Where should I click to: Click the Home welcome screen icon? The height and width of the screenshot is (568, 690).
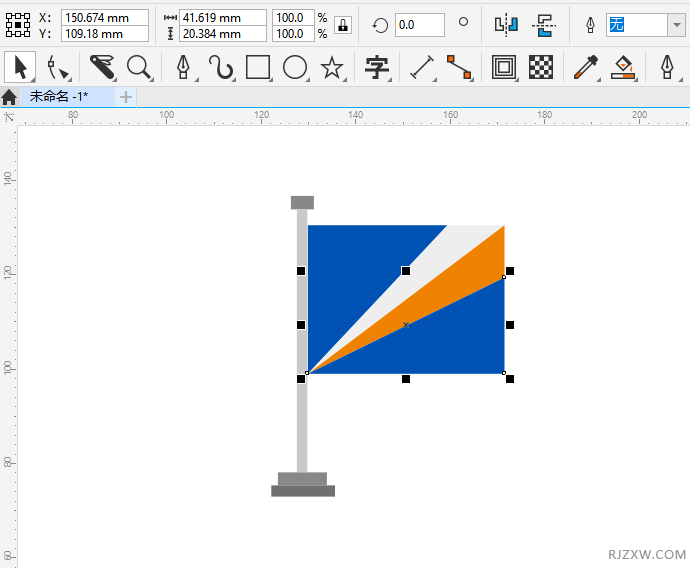pos(9,97)
